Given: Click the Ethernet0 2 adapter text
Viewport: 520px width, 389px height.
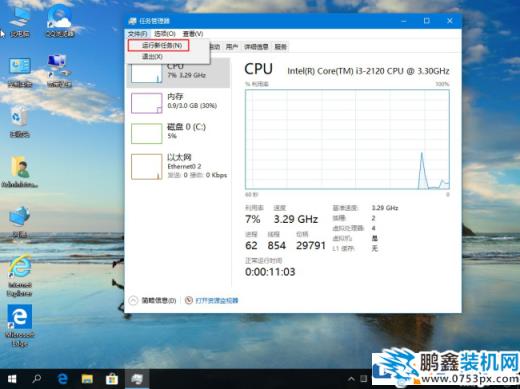Looking at the screenshot, I should pos(184,166).
